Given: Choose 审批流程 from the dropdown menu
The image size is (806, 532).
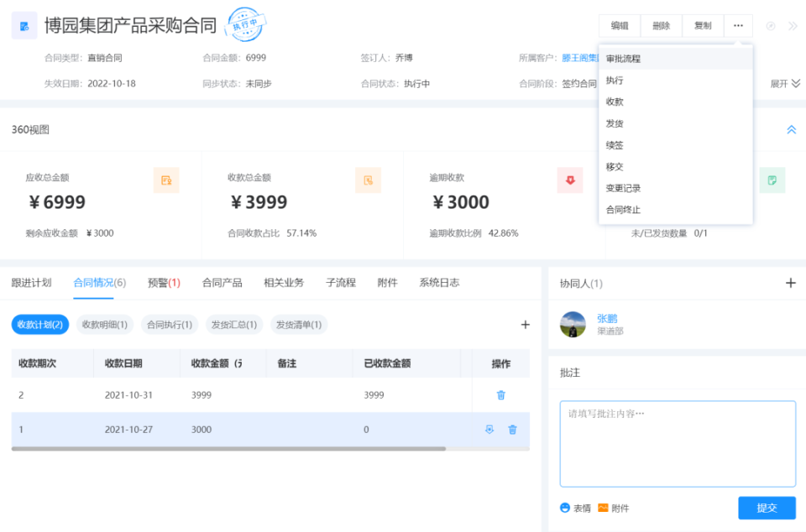Looking at the screenshot, I should point(623,59).
